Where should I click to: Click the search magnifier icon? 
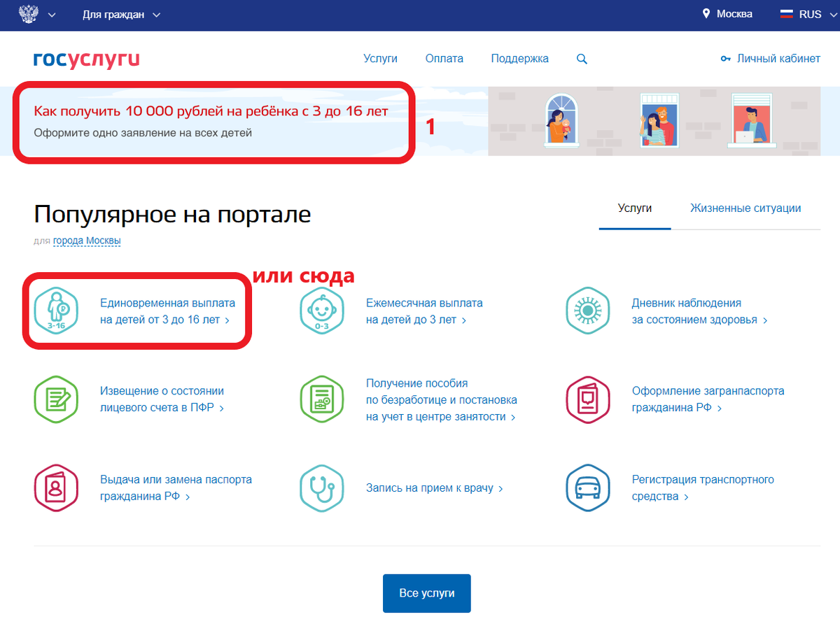coord(582,59)
